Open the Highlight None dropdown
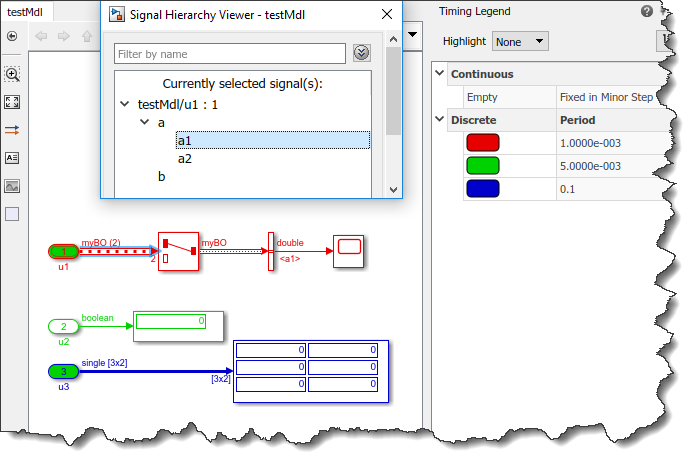The height and width of the screenshot is (469, 700). click(521, 41)
